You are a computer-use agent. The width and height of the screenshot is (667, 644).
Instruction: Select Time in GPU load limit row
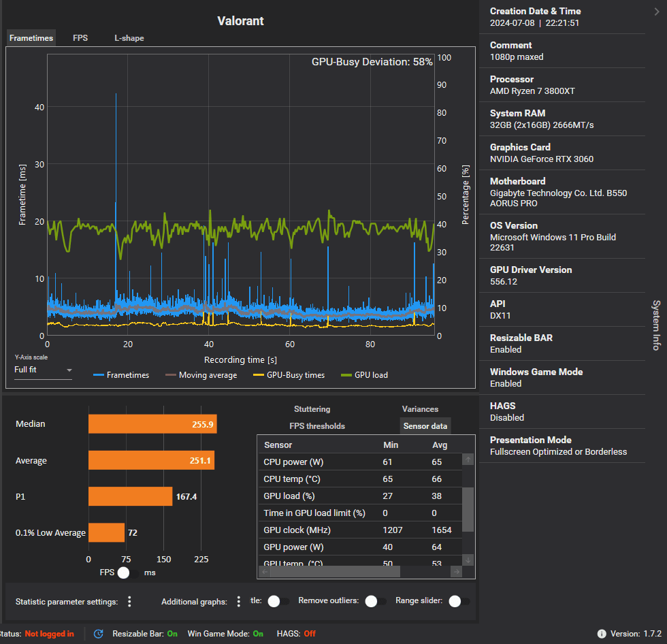click(x=360, y=513)
